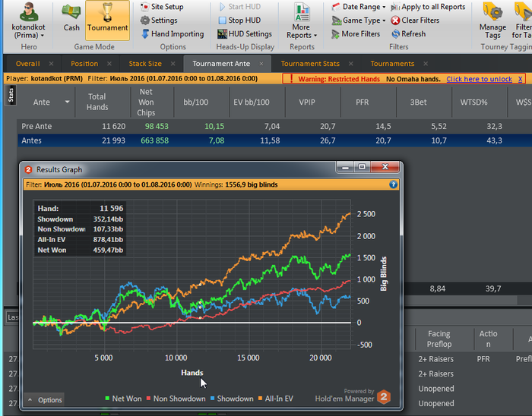Open HUD Settings

pyautogui.click(x=245, y=34)
